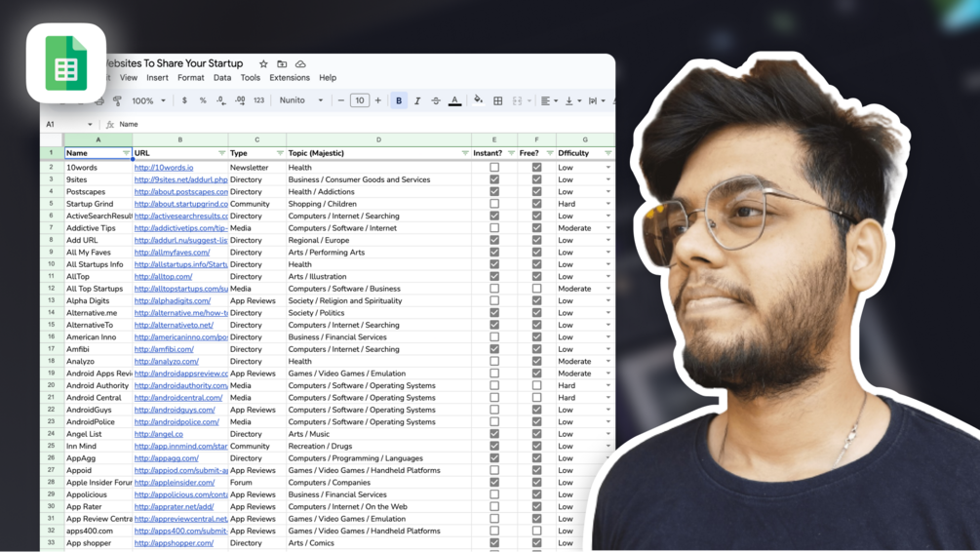Click the font size input field

(360, 100)
